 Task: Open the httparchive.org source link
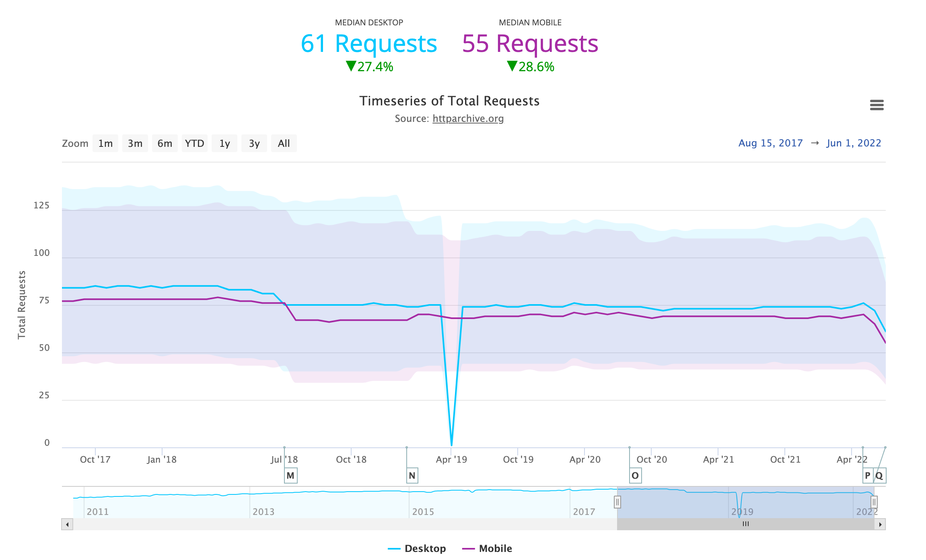coord(468,119)
